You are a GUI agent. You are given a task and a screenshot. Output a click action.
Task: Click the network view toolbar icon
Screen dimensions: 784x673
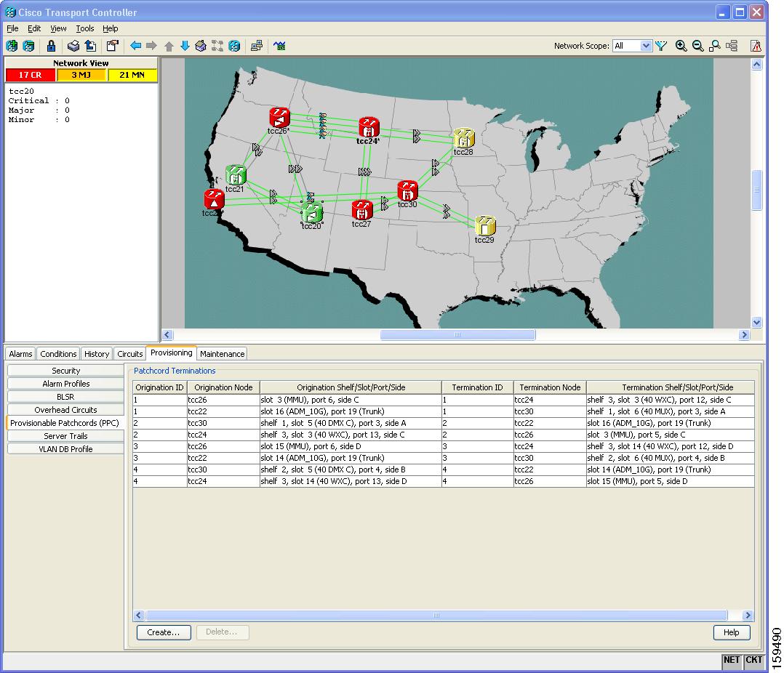[x=234, y=46]
